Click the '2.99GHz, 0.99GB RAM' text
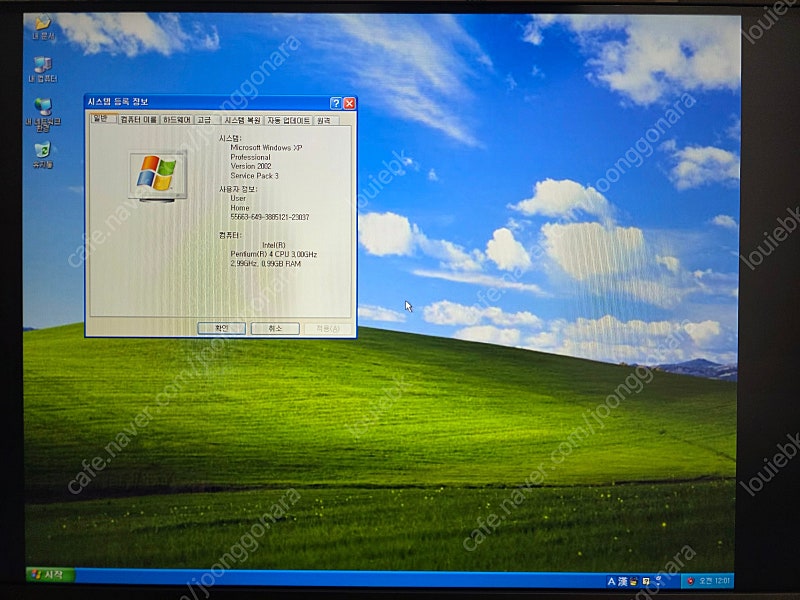The width and height of the screenshot is (800, 600). coord(265,264)
